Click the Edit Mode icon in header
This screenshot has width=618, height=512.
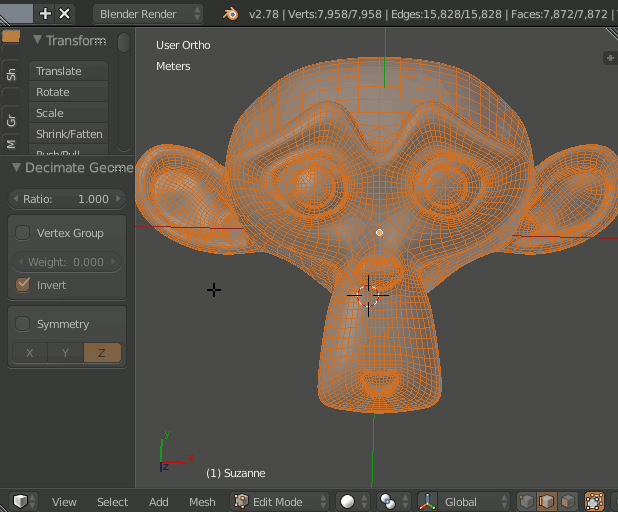click(241, 501)
